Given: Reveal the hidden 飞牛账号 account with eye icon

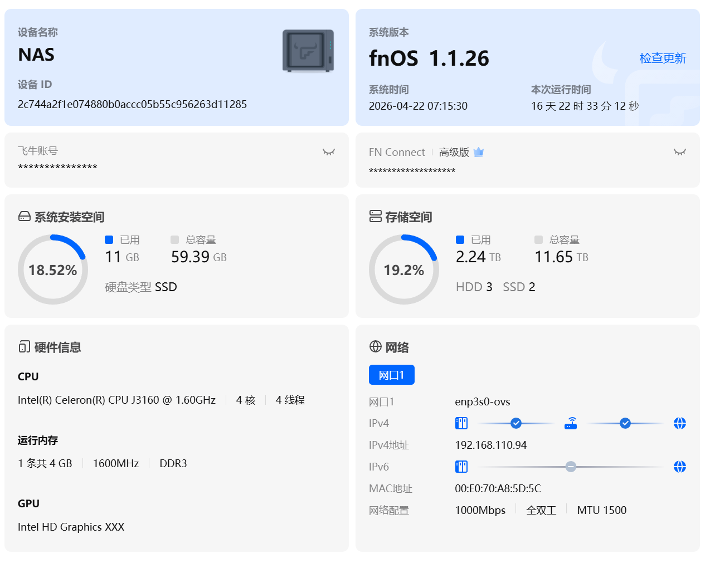Looking at the screenshot, I should pos(329,151).
